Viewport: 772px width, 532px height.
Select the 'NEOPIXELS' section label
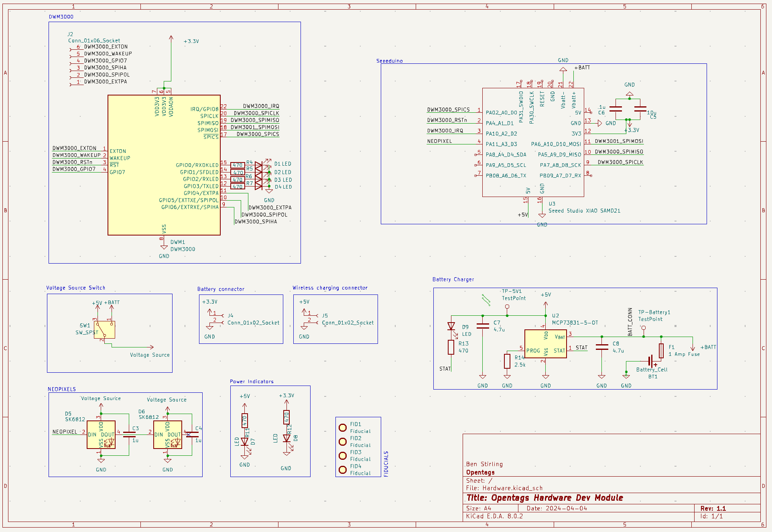(62, 389)
